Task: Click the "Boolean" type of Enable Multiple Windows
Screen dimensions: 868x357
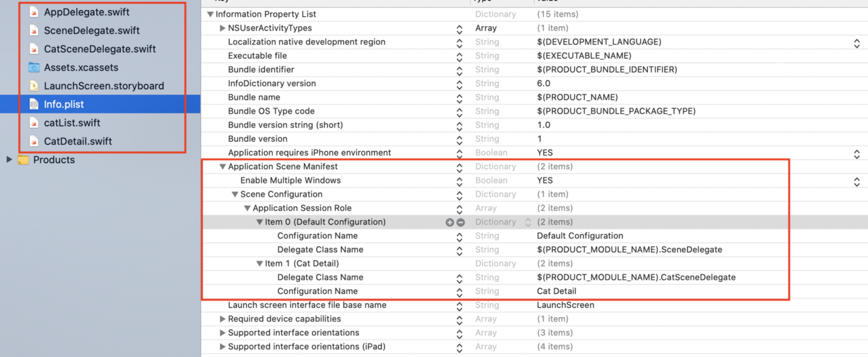Action: pyautogui.click(x=491, y=180)
